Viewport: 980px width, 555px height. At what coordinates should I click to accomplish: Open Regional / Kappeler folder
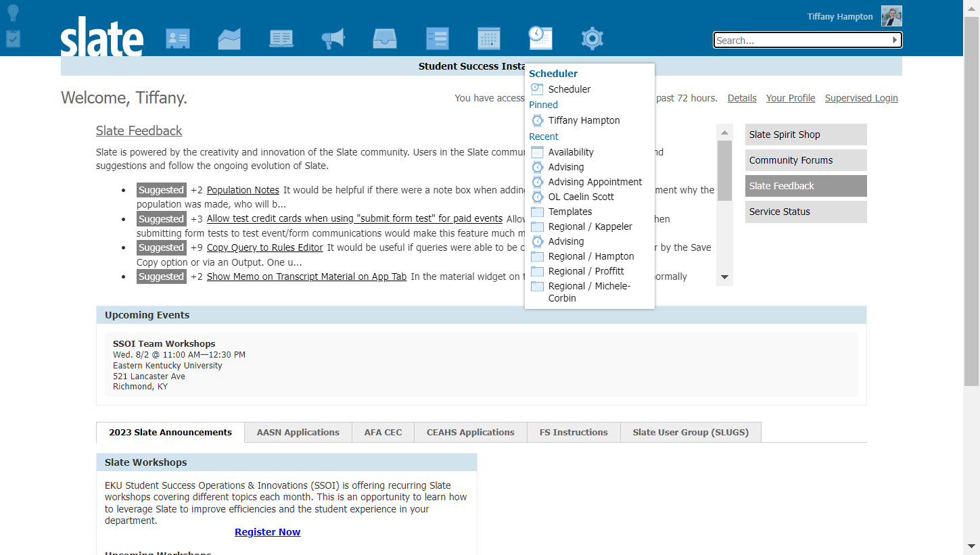589,226
